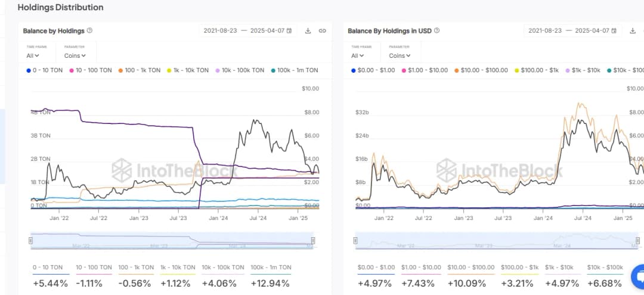Viewport: 644px width, 295px height.
Task: Click calendar icon in USD chart date range
Action: (x=614, y=30)
